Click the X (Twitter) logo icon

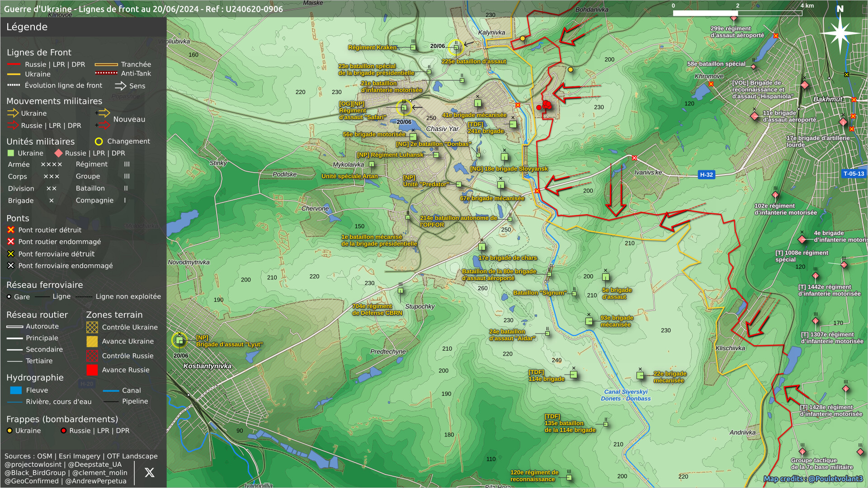coord(150,473)
